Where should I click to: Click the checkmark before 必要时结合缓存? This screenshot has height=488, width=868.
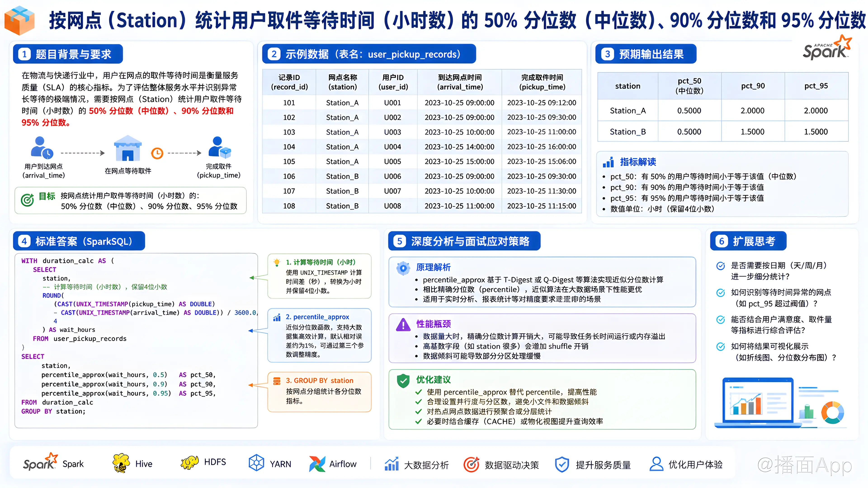[418, 421]
